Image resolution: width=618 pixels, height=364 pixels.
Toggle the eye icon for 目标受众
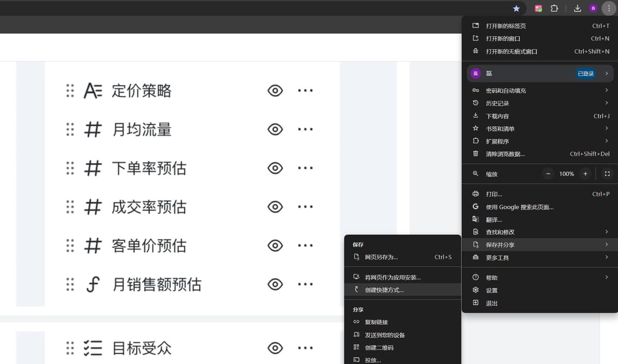click(x=275, y=349)
